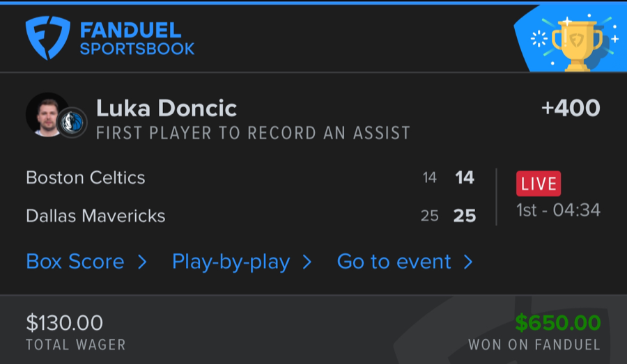Image resolution: width=627 pixels, height=364 pixels.
Task: Click the $130.00 total wager amount
Action: click(64, 323)
